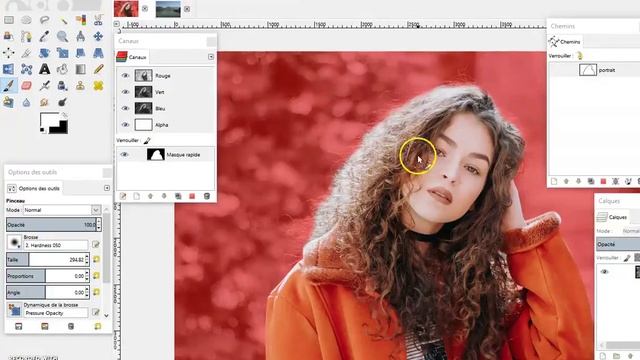The height and width of the screenshot is (360, 640).
Task: Convert channel to selection with red button
Action: pos(192,196)
